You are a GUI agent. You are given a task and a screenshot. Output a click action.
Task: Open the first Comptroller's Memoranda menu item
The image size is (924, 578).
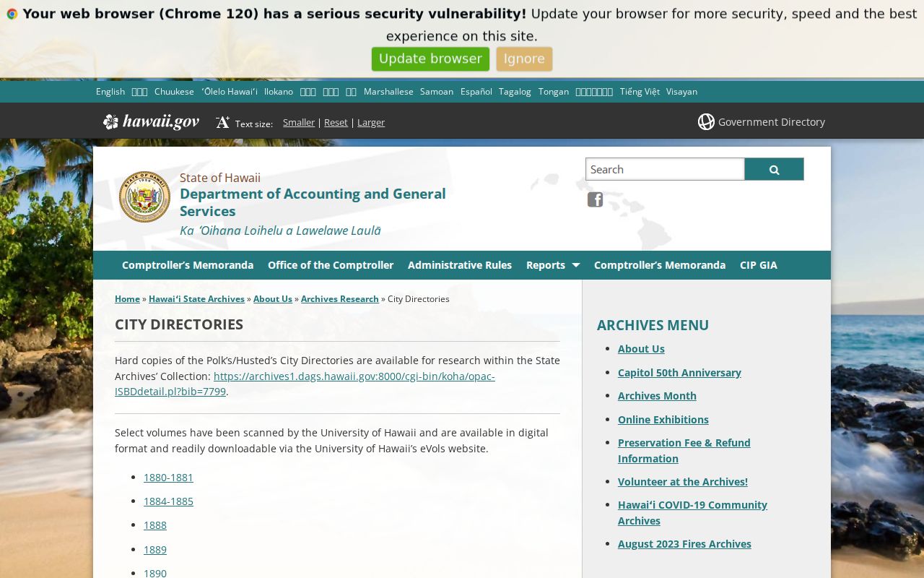188,265
